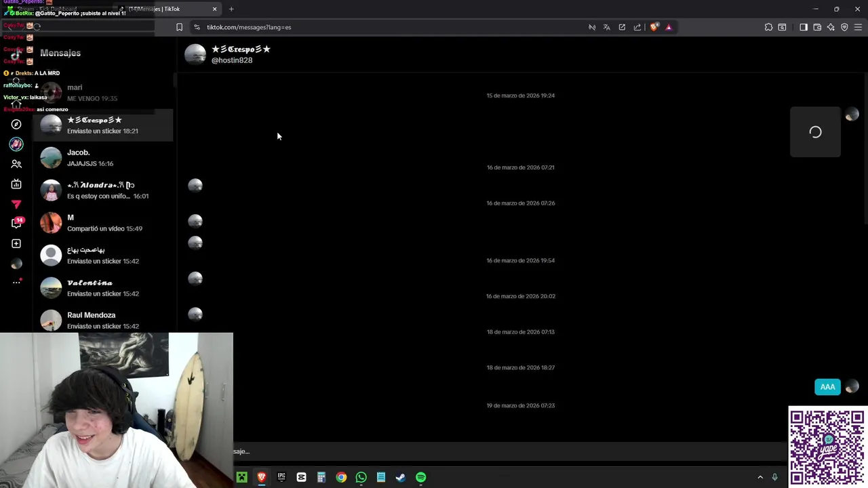The image size is (868, 488).
Task: Open TikTok Explore compass icon in sidebar
Action: (16, 124)
